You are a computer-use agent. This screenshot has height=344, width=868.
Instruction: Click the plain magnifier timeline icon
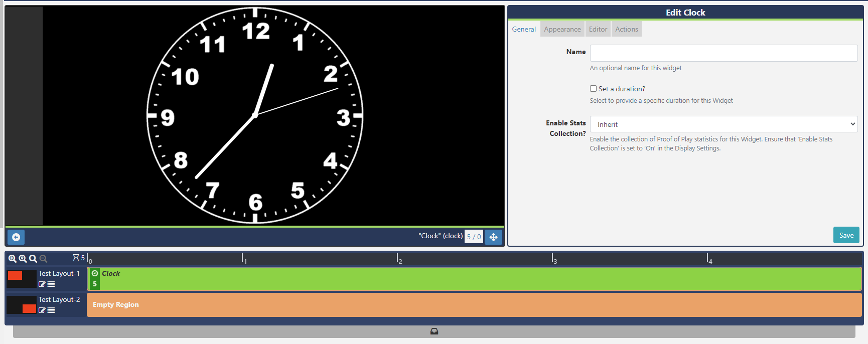(33, 259)
